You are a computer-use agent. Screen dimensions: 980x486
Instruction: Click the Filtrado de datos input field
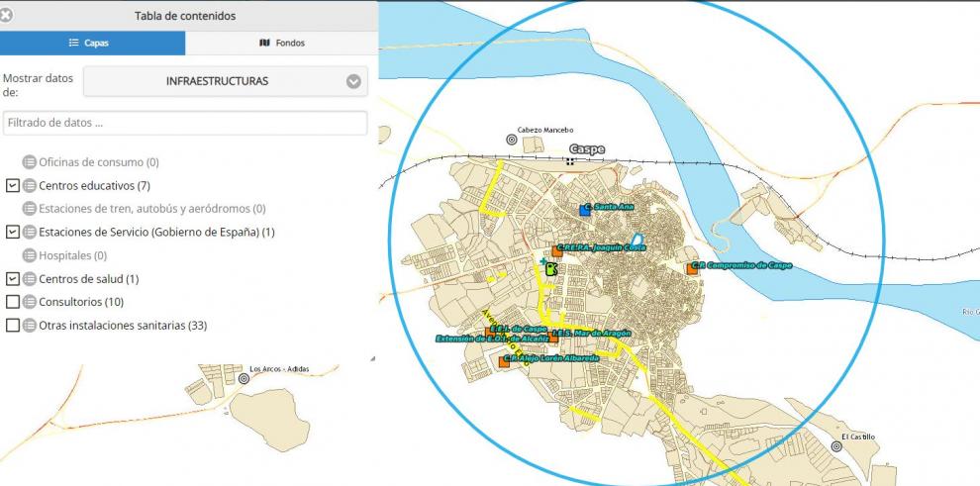(x=184, y=124)
